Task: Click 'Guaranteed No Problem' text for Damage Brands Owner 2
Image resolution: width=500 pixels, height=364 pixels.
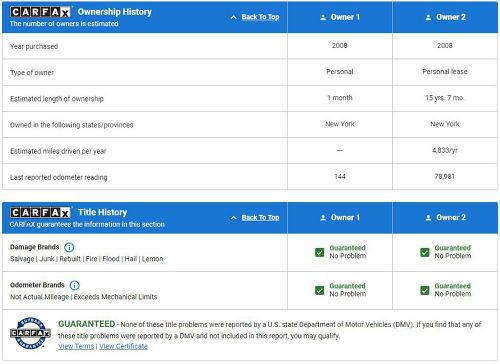Action: click(453, 252)
